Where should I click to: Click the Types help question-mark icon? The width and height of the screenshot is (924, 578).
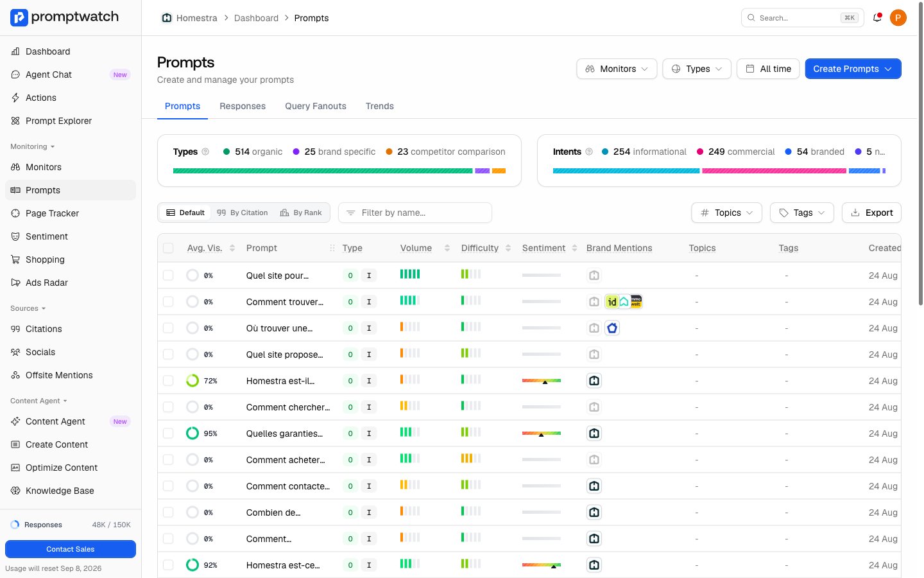(x=205, y=152)
